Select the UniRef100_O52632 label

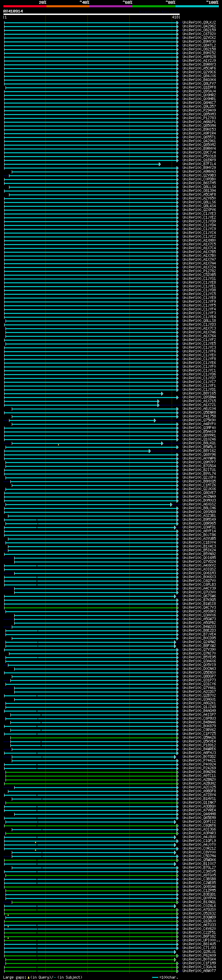point(199,913)
